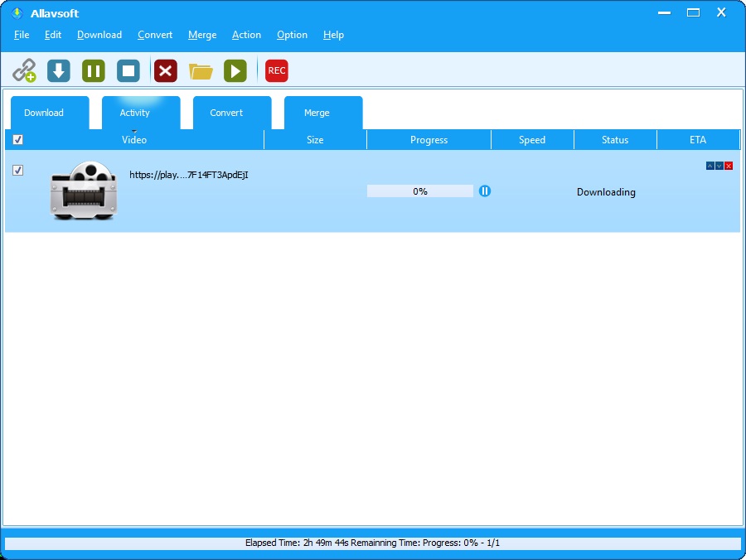
Task: Sort by the Speed column header
Action: click(x=532, y=140)
